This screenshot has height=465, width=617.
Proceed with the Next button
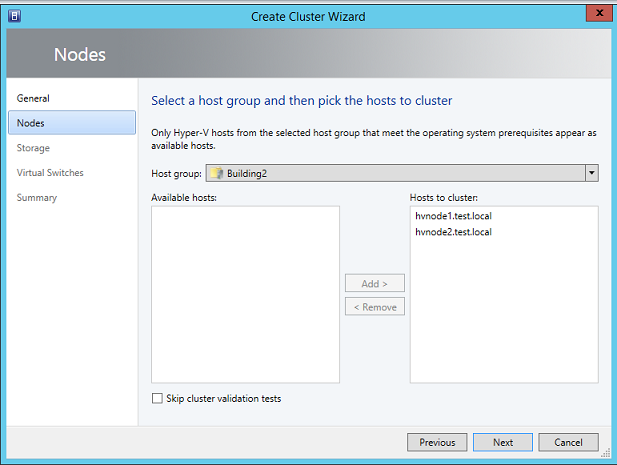click(503, 442)
